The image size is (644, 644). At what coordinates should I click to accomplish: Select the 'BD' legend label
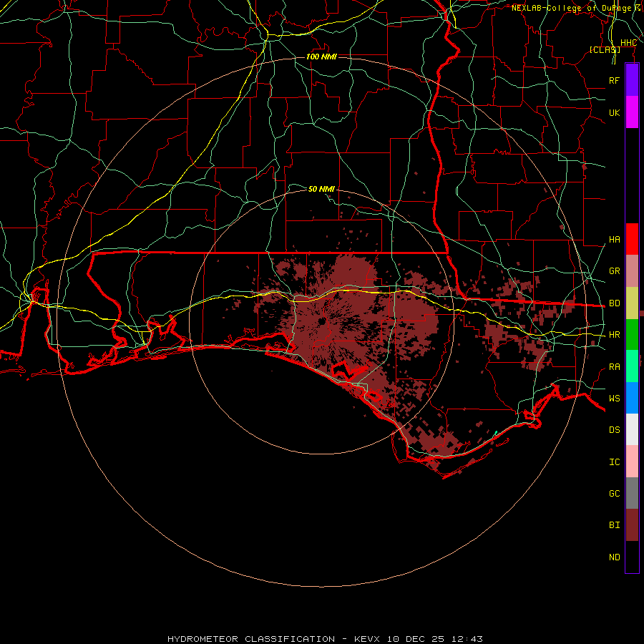(614, 303)
